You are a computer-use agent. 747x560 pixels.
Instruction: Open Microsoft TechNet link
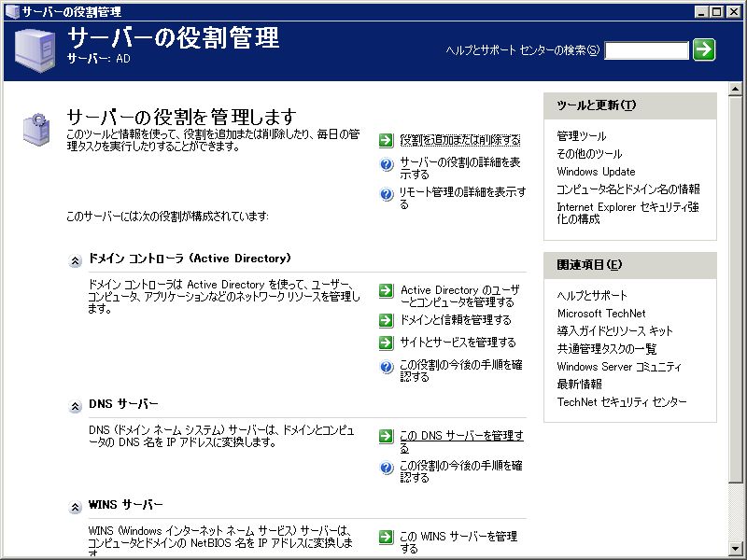[601, 314]
